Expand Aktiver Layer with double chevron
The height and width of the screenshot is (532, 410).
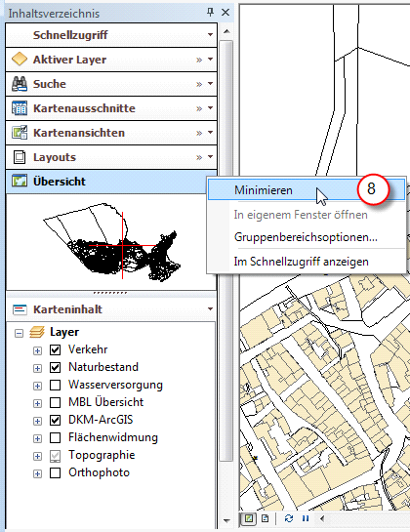pyautogui.click(x=199, y=61)
